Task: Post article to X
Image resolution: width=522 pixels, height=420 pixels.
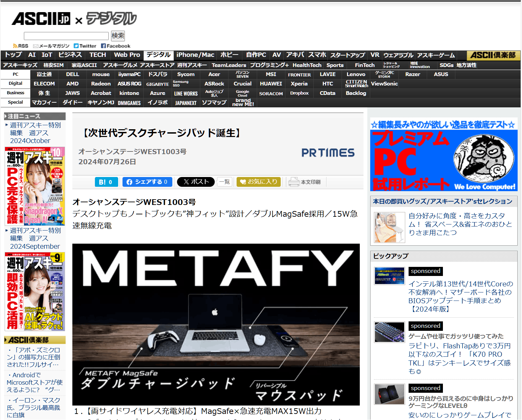Action: pyautogui.click(x=196, y=182)
